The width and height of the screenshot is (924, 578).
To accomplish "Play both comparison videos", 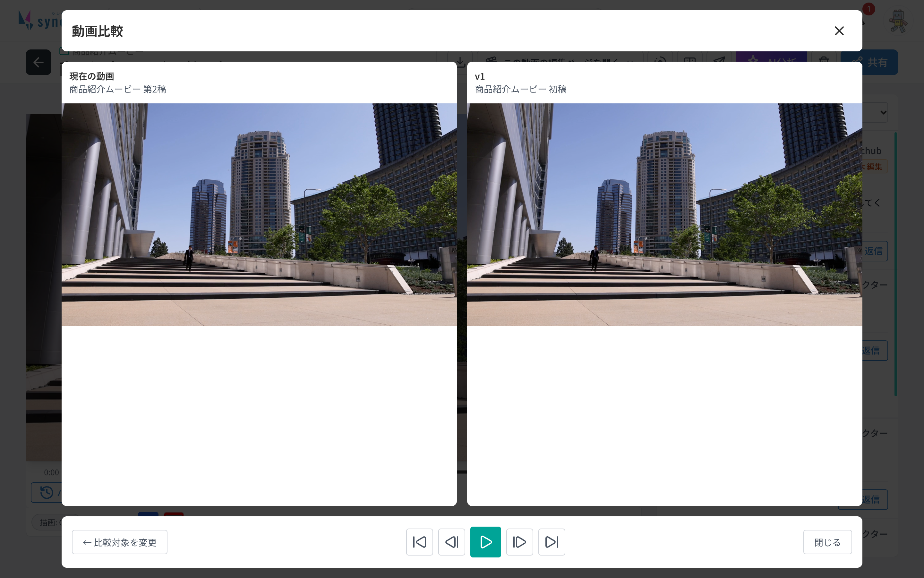I will click(485, 542).
